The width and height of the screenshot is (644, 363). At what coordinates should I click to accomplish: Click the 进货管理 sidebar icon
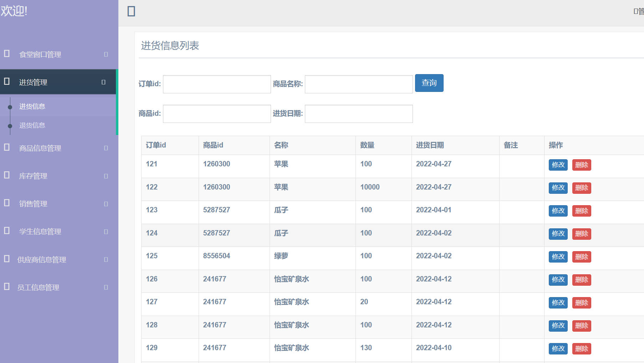(x=6, y=82)
